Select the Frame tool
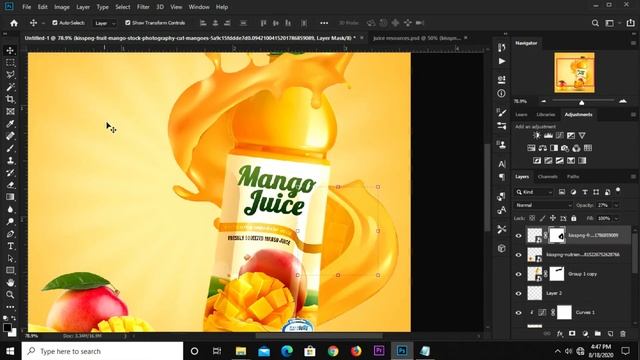This screenshot has height=360, width=640. click(10, 111)
